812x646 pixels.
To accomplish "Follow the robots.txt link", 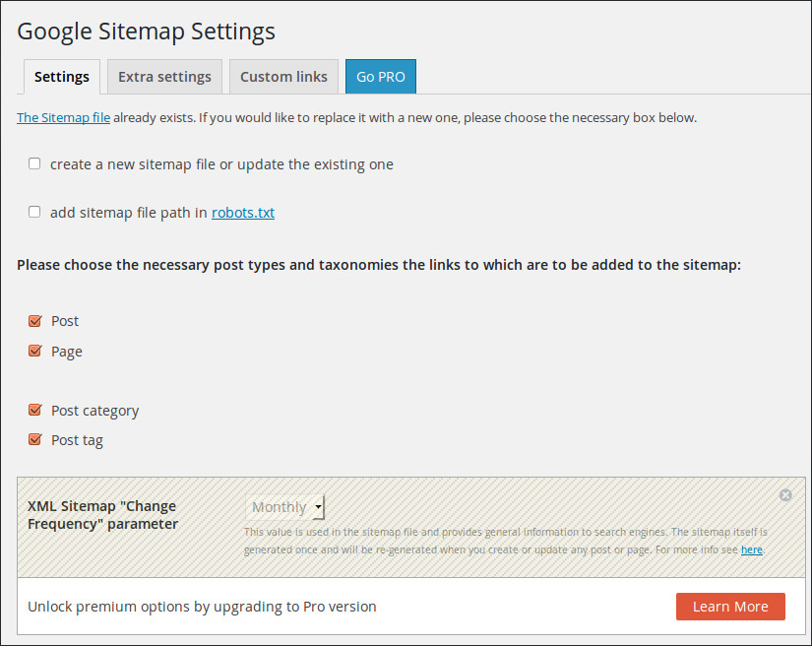I will 243,212.
